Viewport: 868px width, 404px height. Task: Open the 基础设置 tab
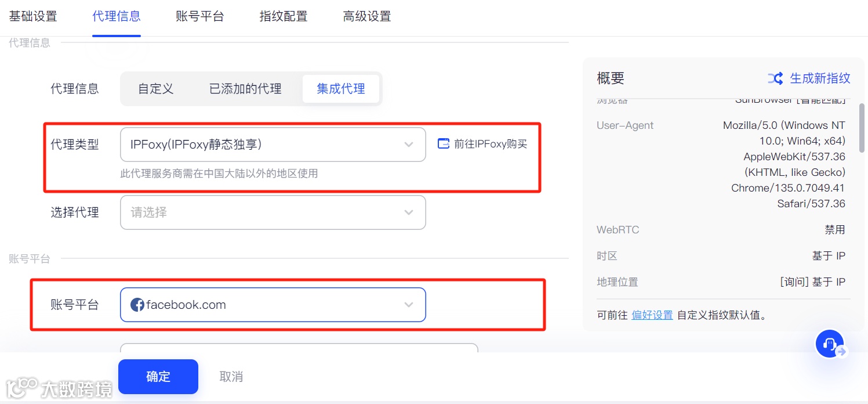click(x=33, y=16)
